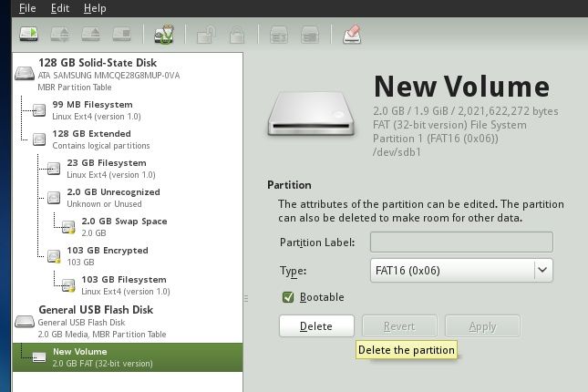Viewport: 588px width, 392px height.
Task: Open the partition Type dropdown
Action: click(461, 270)
